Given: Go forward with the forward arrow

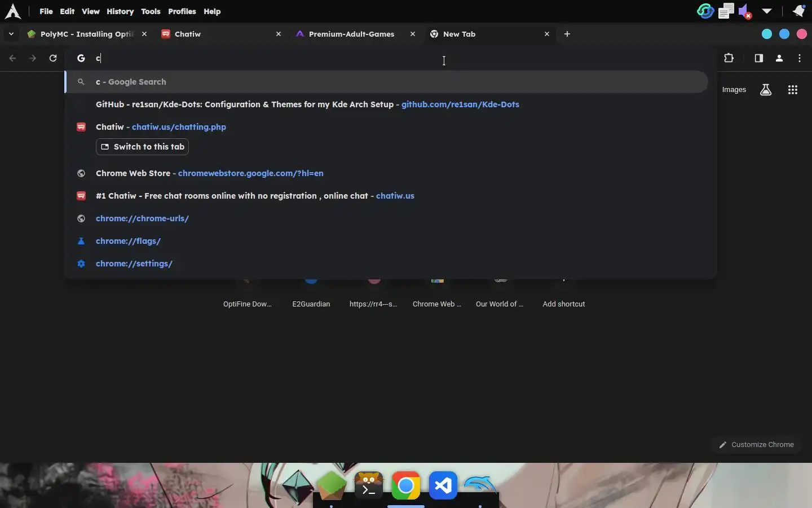Looking at the screenshot, I should [33, 58].
